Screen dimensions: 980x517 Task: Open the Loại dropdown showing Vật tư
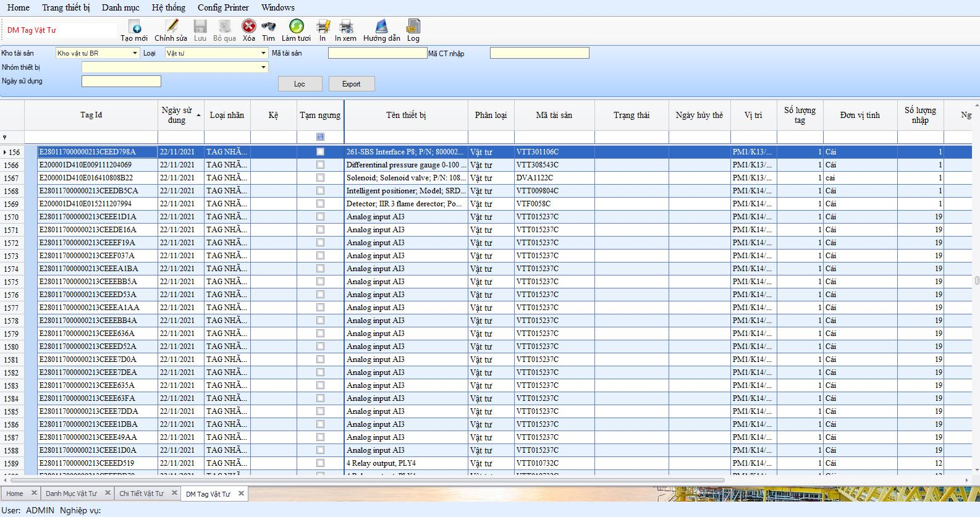[x=264, y=53]
